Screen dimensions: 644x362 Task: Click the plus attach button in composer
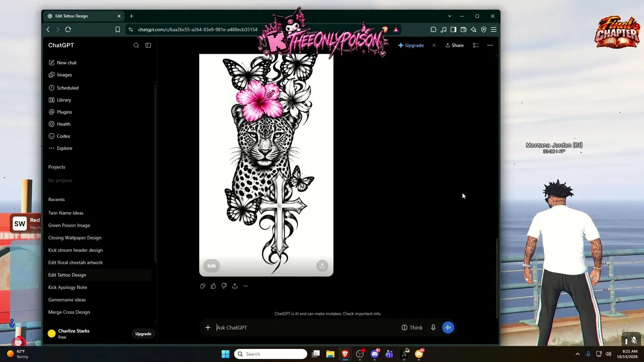[208, 328]
